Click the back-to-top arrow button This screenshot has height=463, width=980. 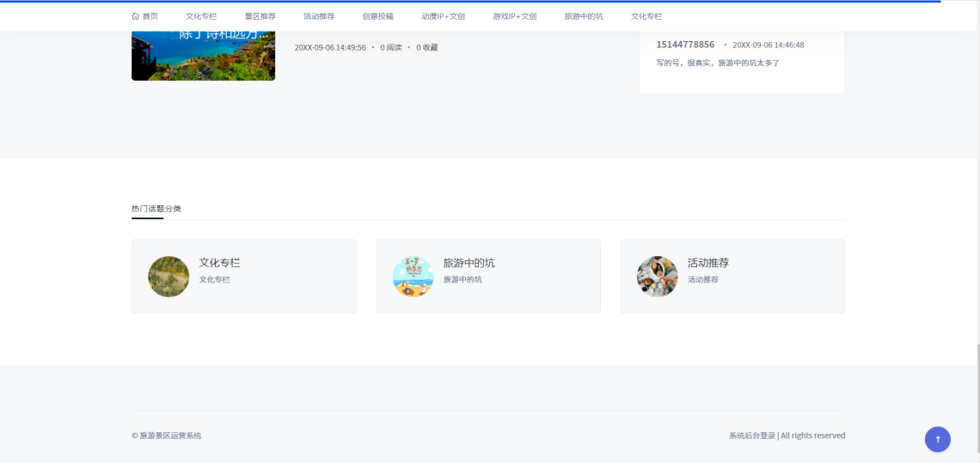coord(938,439)
